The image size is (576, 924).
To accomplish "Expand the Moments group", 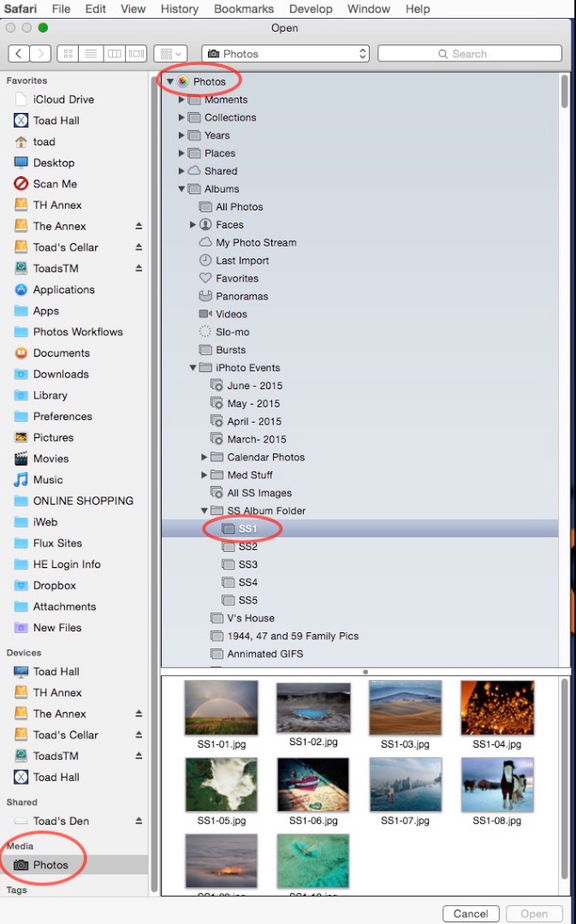I will [x=181, y=99].
